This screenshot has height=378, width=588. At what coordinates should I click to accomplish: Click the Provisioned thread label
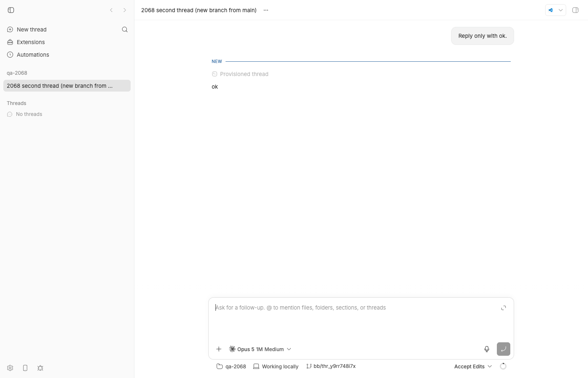pos(244,74)
